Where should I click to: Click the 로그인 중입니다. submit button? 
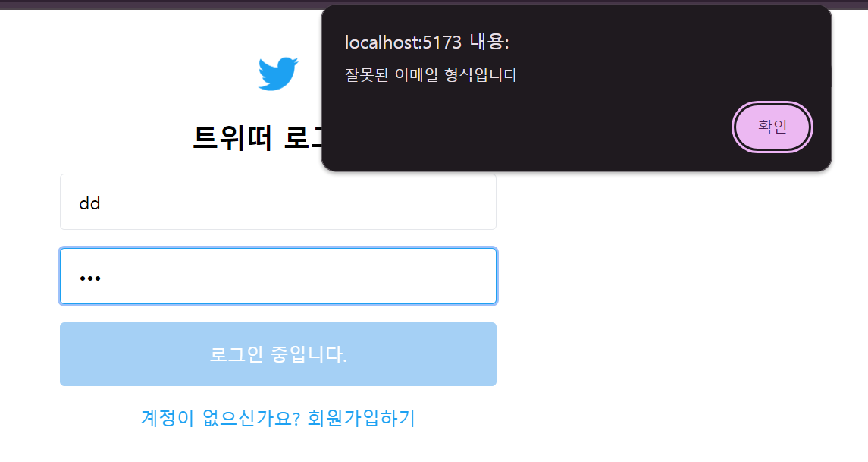point(278,354)
